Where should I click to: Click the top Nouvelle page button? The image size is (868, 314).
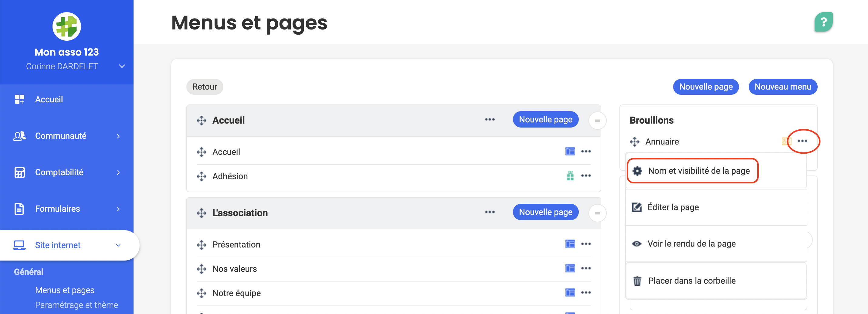pyautogui.click(x=706, y=87)
